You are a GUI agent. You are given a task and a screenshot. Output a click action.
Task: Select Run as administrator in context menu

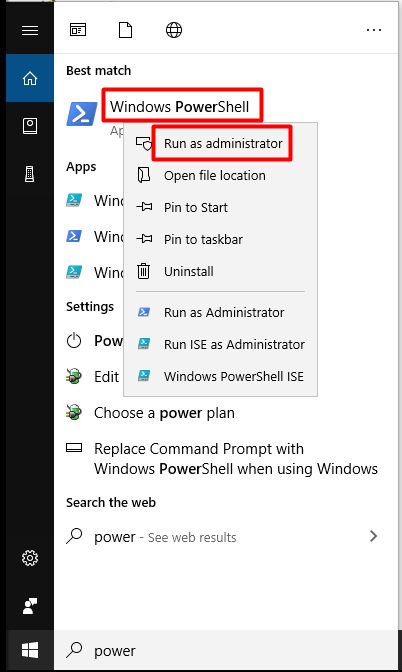223,143
